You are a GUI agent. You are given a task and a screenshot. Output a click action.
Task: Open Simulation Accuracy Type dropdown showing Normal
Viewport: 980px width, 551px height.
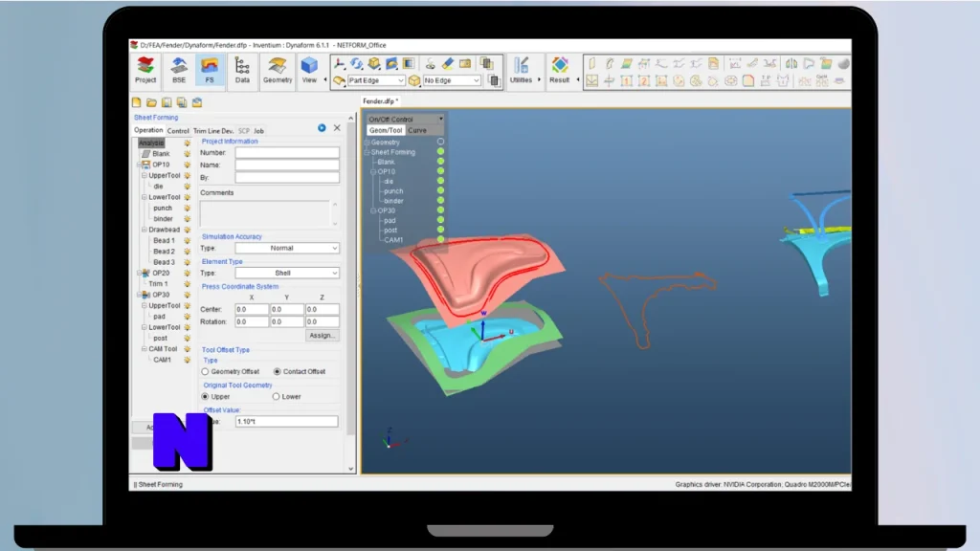click(x=287, y=248)
